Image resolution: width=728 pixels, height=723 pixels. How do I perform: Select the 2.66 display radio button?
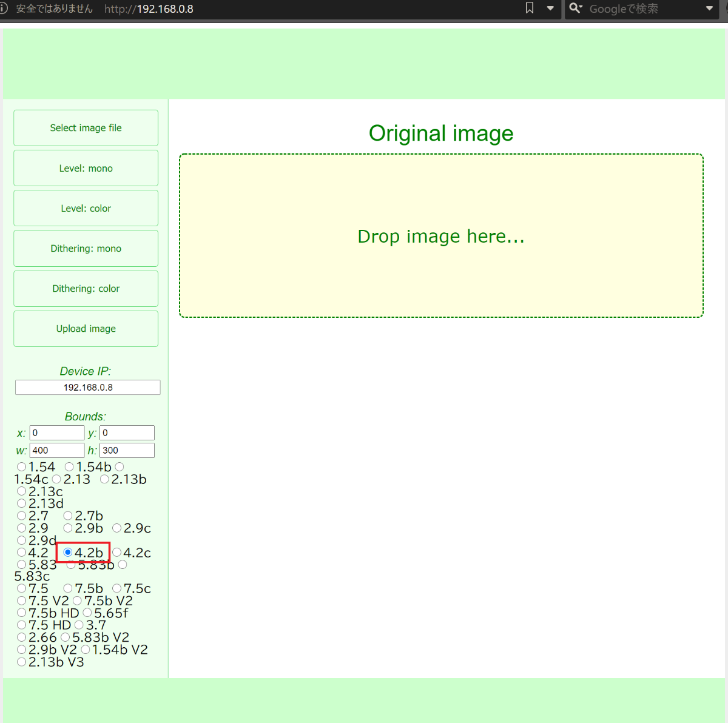pyautogui.click(x=22, y=637)
